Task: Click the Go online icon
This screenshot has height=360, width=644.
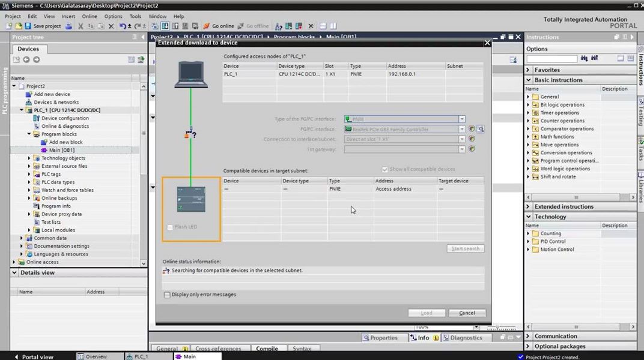Action: tap(206, 26)
